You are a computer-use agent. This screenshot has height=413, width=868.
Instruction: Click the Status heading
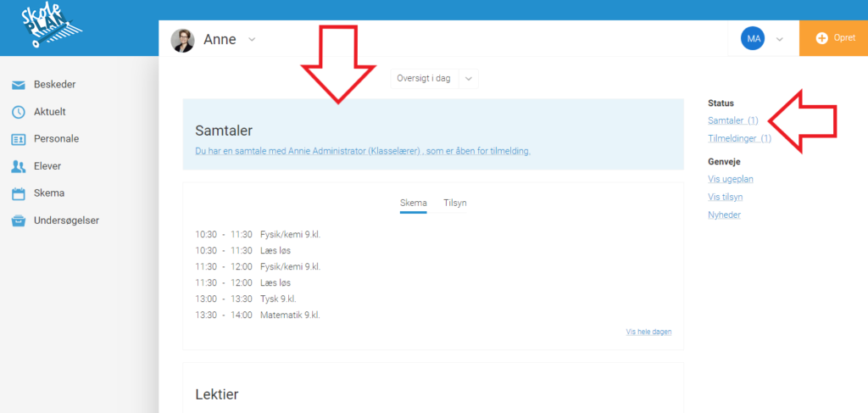721,103
